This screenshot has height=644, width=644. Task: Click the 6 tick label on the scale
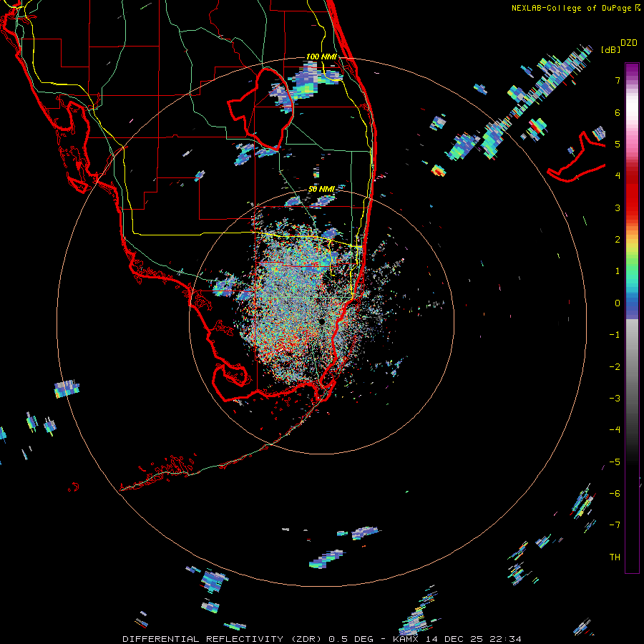click(618, 112)
